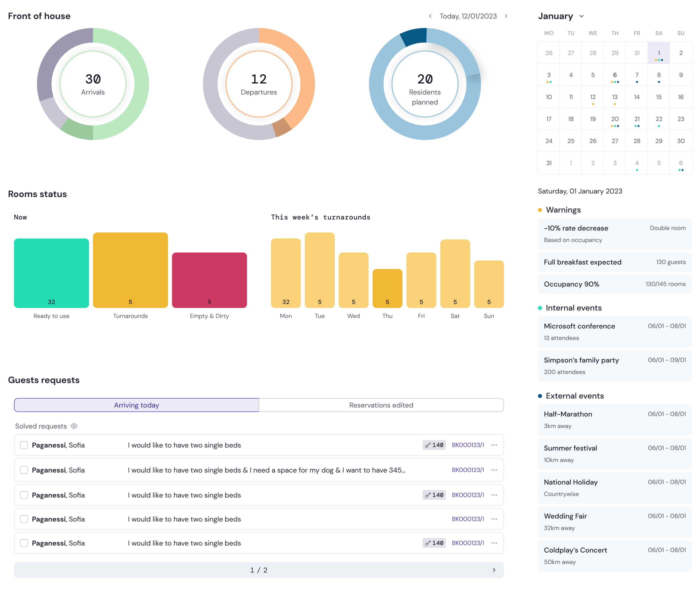The image size is (700, 602).
Task: Select January 21 in the calendar
Action: 636,119
